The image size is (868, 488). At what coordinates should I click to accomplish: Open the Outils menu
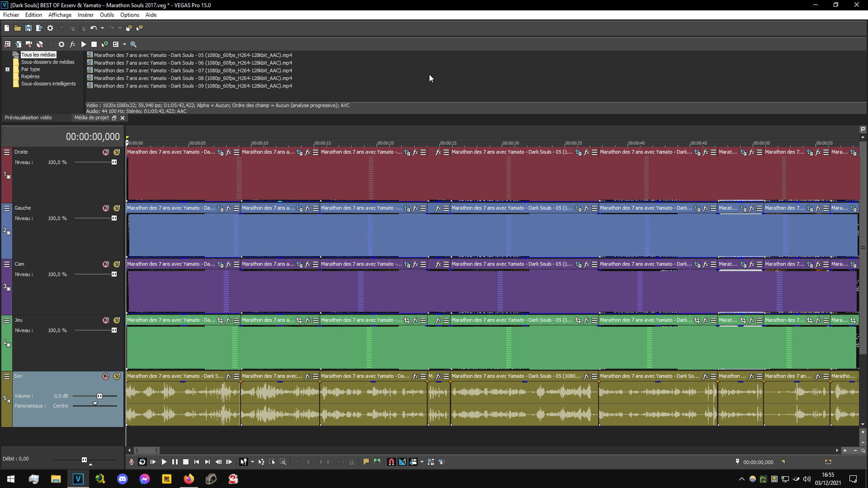(107, 15)
